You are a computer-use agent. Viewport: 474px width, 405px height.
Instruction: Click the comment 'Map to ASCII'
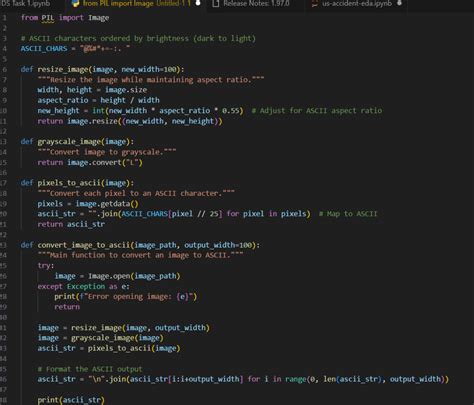348,214
